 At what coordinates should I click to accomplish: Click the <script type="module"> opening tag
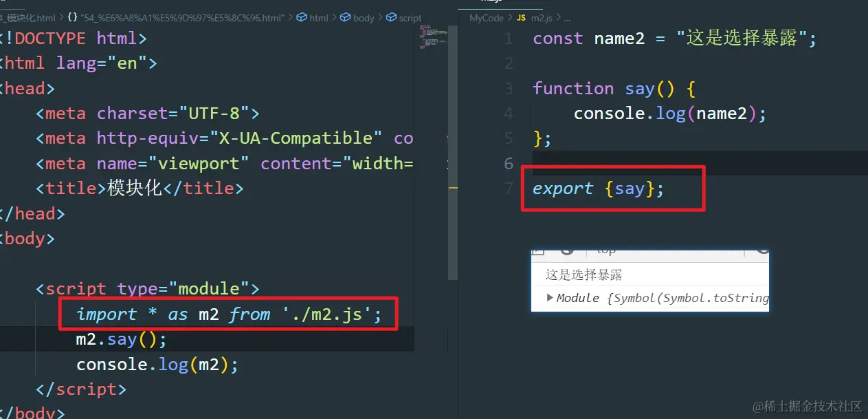click(x=148, y=288)
